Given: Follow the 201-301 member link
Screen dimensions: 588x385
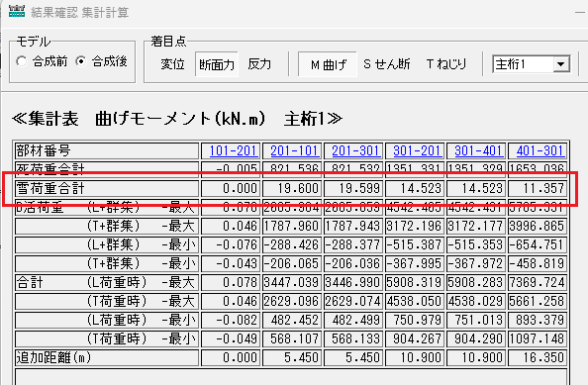Looking at the screenshot, I should coord(356,150).
